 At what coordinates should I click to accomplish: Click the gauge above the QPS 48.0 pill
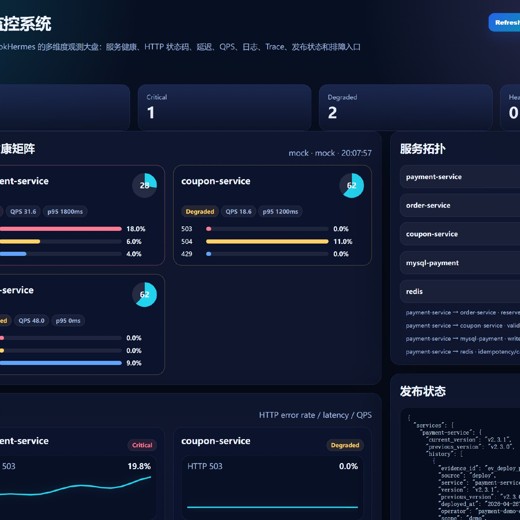pyautogui.click(x=144, y=295)
